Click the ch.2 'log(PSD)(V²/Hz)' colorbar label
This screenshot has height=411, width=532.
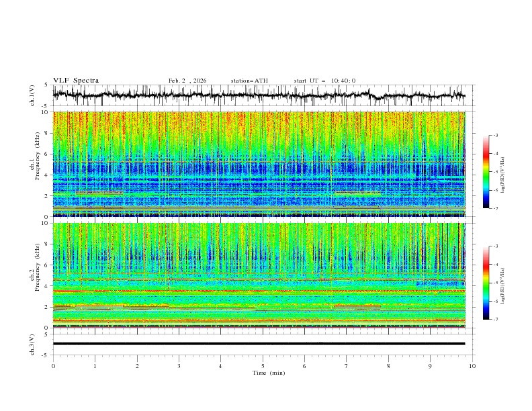tap(503, 286)
